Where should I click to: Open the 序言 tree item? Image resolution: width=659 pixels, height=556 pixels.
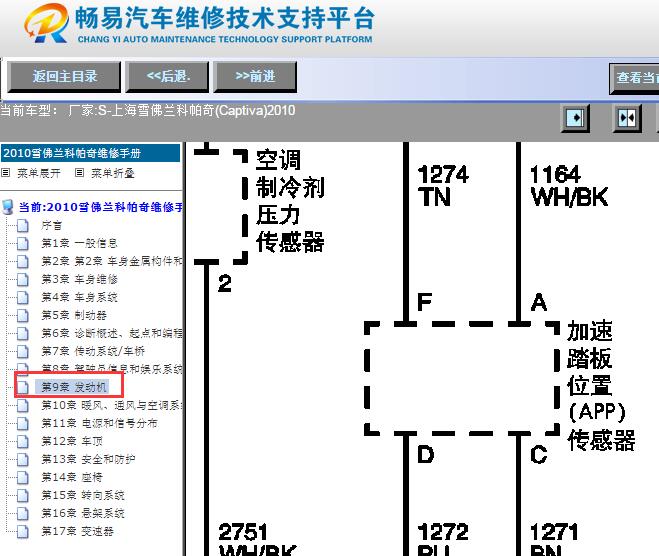point(51,226)
